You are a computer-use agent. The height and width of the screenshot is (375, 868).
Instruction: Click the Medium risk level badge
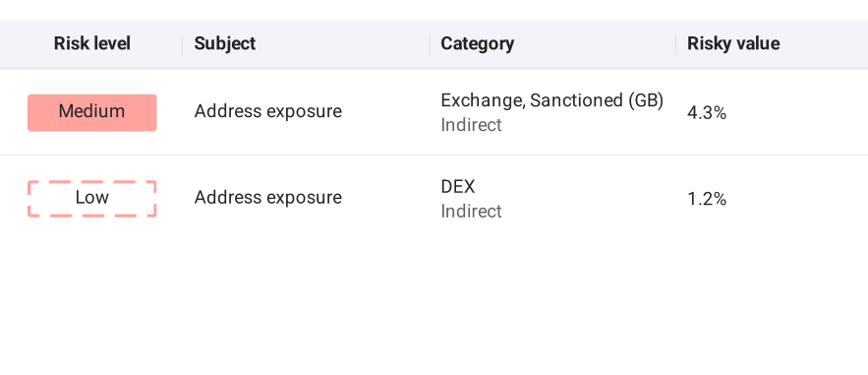coord(91,112)
